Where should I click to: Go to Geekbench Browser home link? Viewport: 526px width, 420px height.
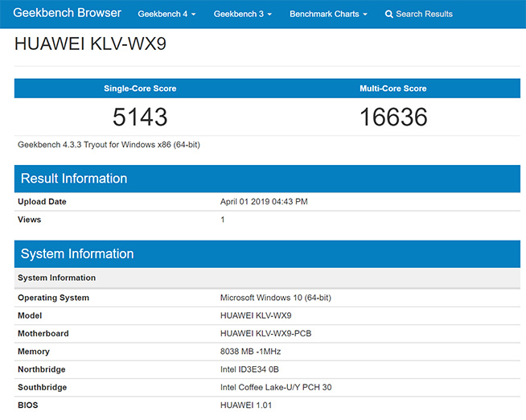(67, 13)
